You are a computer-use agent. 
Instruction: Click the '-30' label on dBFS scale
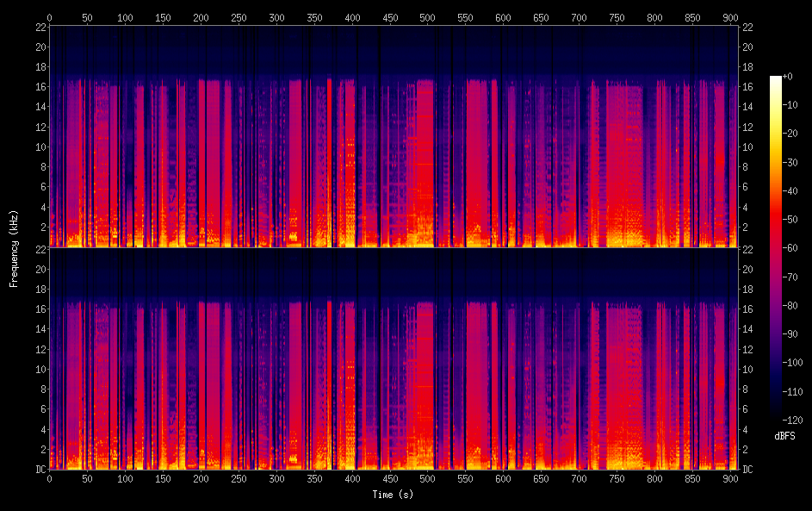(x=796, y=161)
